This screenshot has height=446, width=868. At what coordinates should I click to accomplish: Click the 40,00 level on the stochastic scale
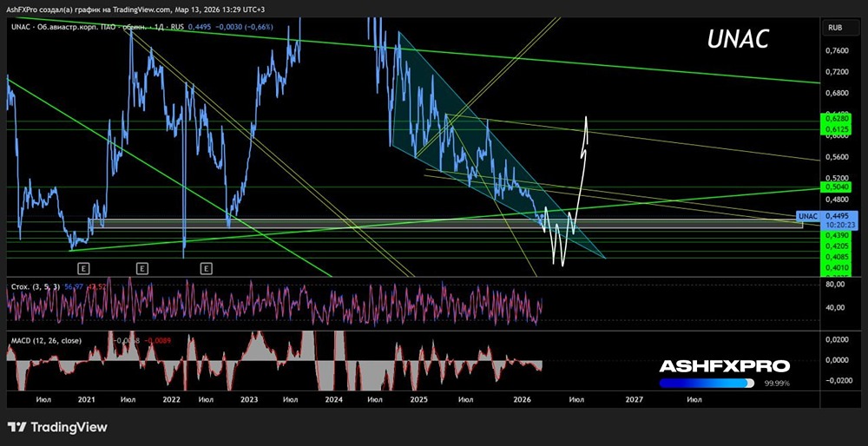(x=835, y=308)
